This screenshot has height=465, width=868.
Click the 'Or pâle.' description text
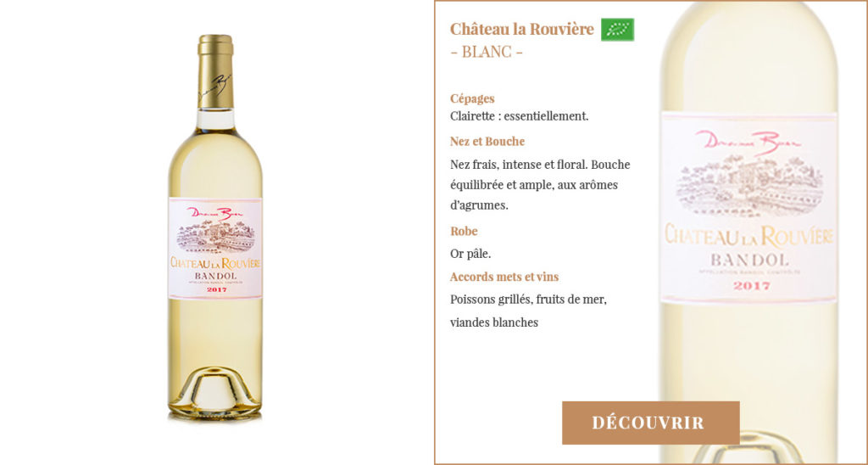[470, 254]
